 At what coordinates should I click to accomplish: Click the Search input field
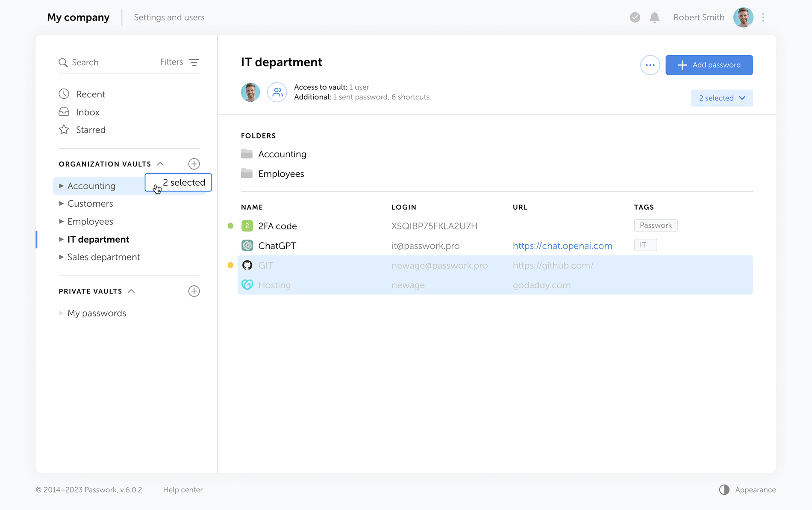pos(107,62)
